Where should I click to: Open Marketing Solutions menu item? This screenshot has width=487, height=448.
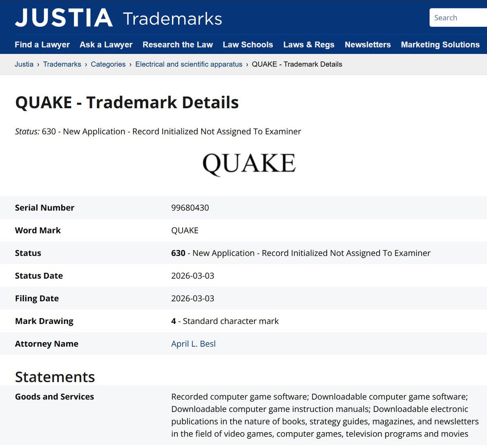pyautogui.click(x=440, y=45)
